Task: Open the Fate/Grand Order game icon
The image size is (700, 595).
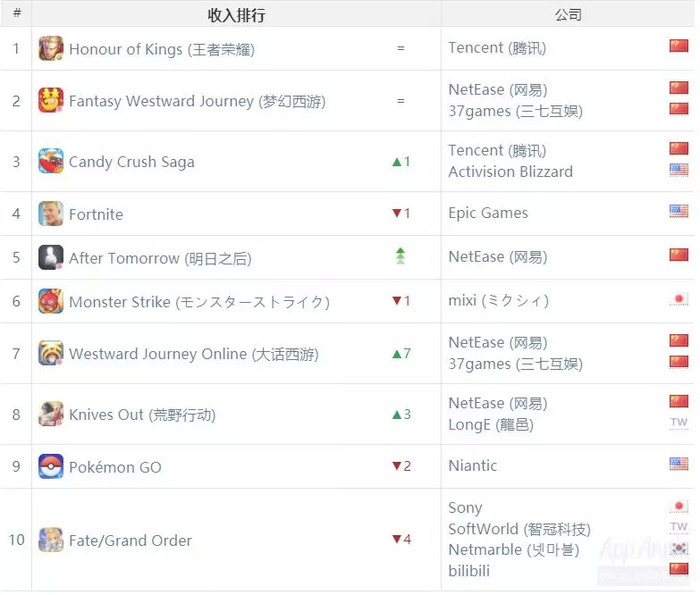Action: pyautogui.click(x=50, y=540)
